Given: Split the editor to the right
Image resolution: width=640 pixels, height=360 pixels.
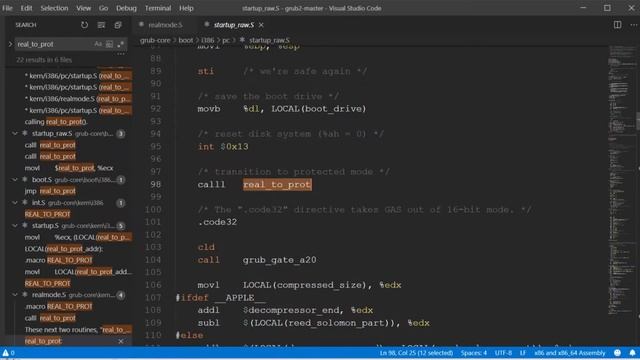Looking at the screenshot, I should tap(618, 25).
